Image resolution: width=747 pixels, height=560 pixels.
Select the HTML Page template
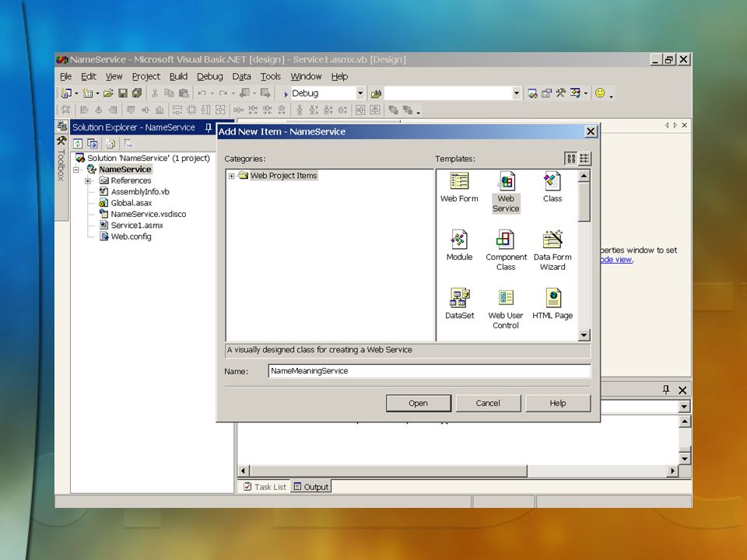click(552, 304)
